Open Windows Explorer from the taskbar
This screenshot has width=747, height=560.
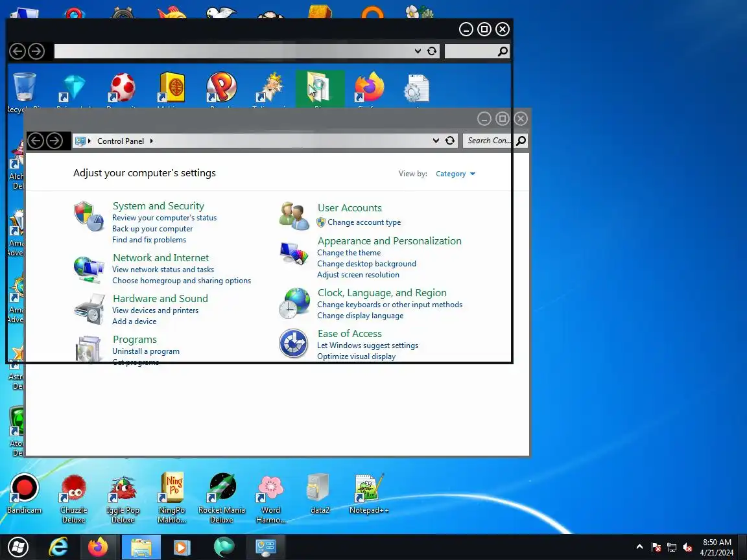(x=141, y=547)
